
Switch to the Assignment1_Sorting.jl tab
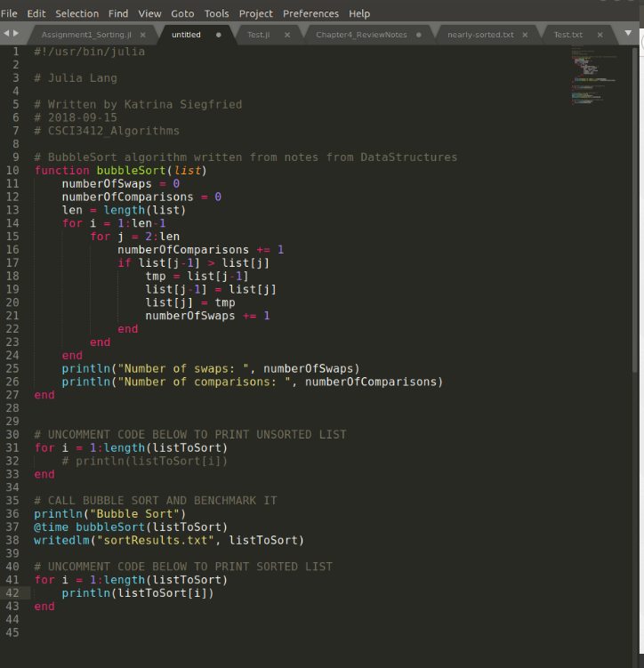[x=86, y=35]
